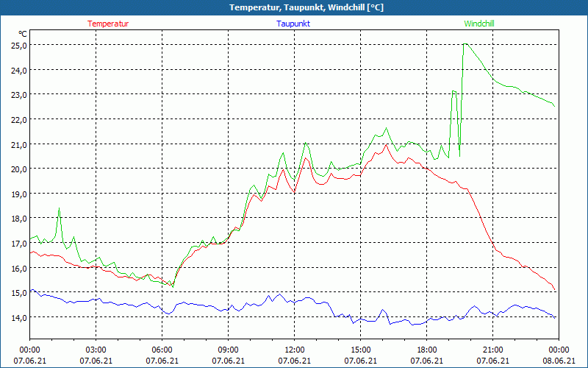Click the red Temperatur peak near 21 °C
The image size is (588, 368).
pyautogui.click(x=387, y=144)
